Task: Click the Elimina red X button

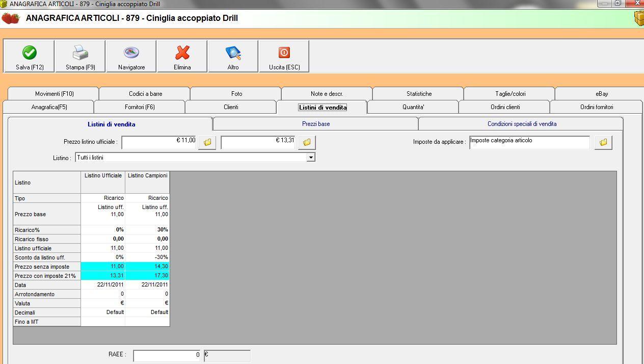Action: pos(182,57)
